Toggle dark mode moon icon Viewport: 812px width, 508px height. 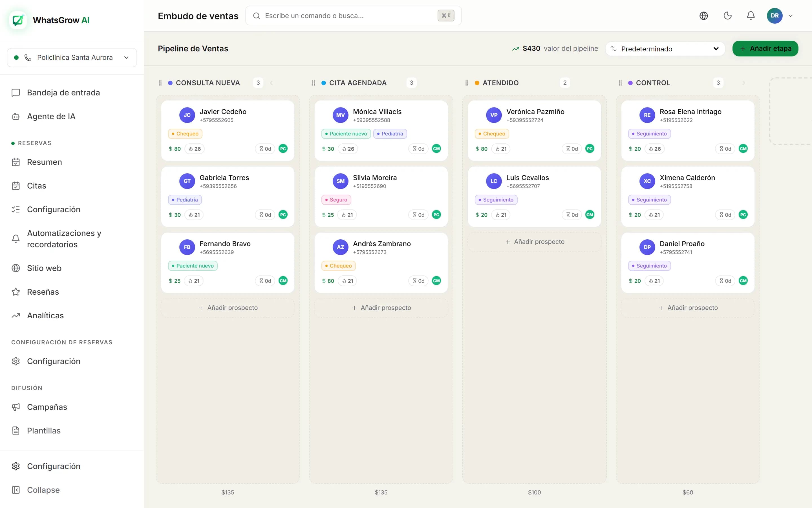tap(727, 16)
